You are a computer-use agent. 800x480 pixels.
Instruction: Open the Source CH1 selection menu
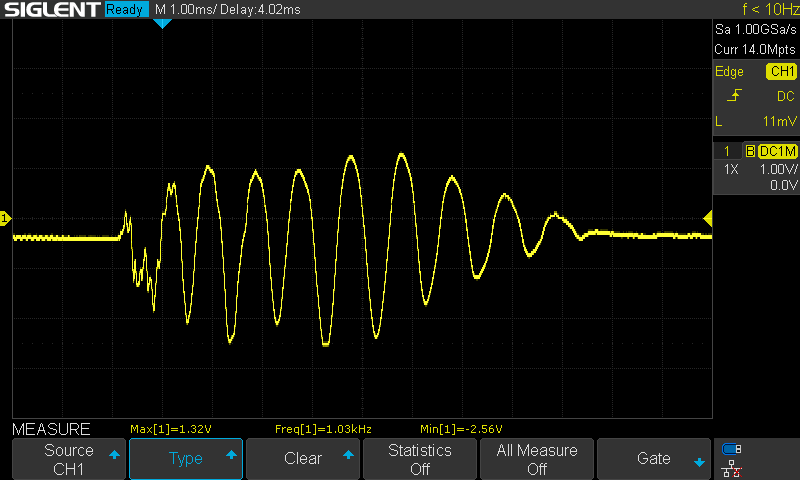[x=68, y=459]
